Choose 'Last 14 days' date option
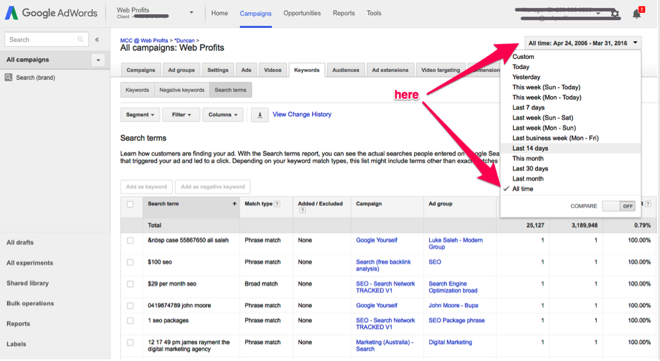Screen dimensions: 660x361 [x=570, y=148]
